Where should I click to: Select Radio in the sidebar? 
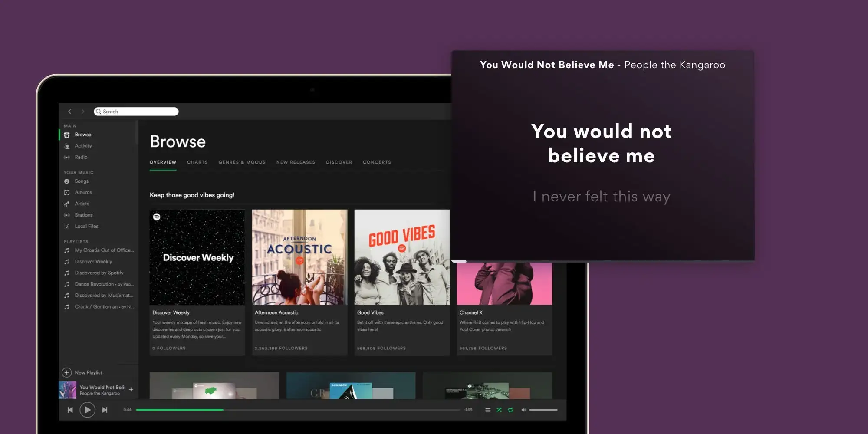tap(67, 157)
